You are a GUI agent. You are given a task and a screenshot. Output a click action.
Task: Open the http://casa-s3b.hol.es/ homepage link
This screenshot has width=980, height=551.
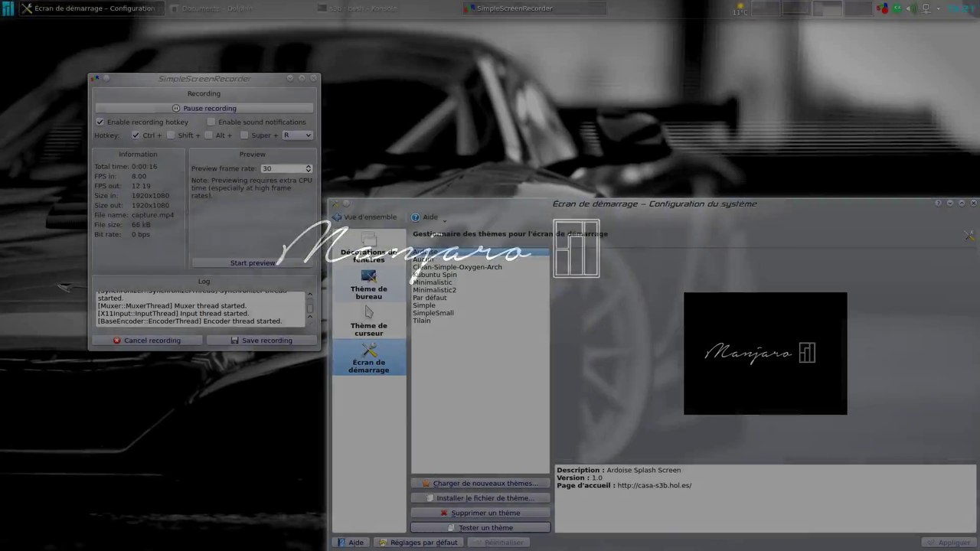654,485
